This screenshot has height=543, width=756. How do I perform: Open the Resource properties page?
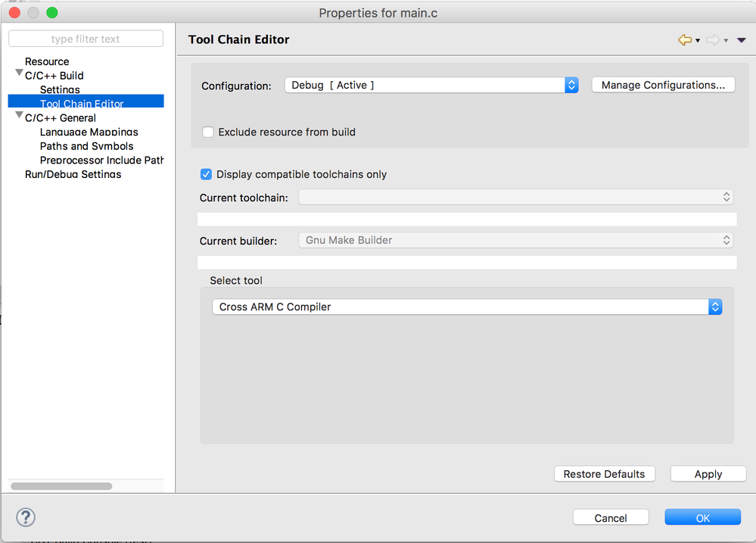point(47,61)
